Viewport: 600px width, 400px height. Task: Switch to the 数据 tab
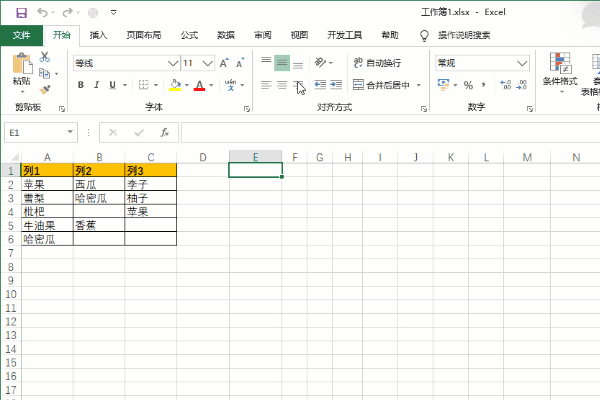point(226,35)
